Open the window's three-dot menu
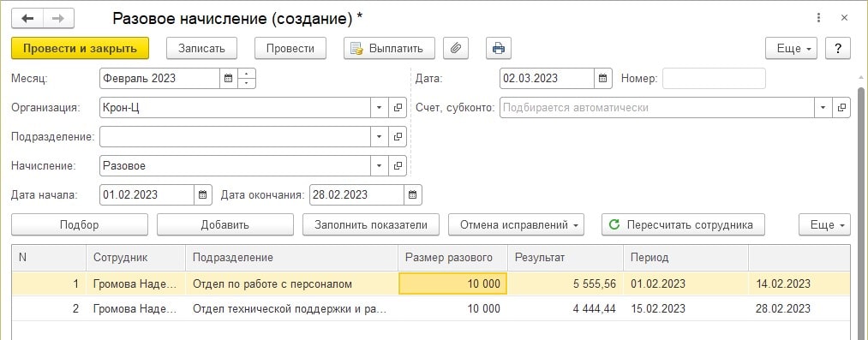Screen dimensions: 868x340 [x=819, y=18]
